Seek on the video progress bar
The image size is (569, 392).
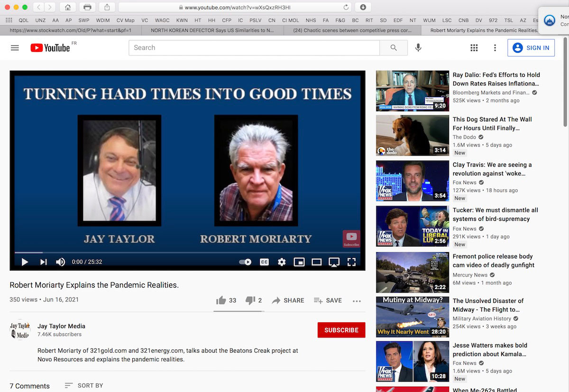187,253
